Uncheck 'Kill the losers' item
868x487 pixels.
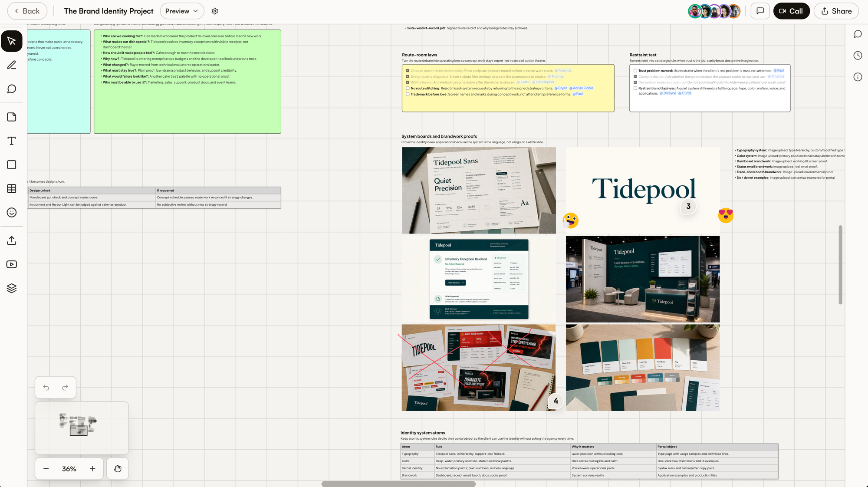tap(408, 82)
